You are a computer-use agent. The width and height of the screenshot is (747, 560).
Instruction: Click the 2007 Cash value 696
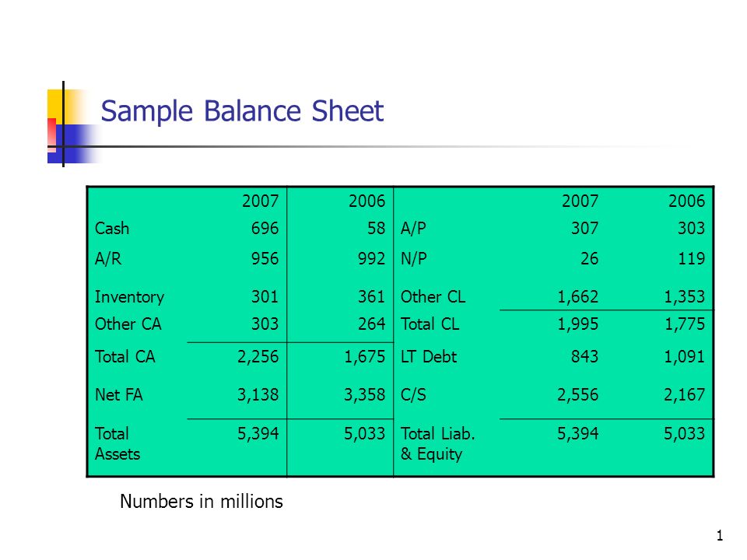pyautogui.click(x=265, y=229)
